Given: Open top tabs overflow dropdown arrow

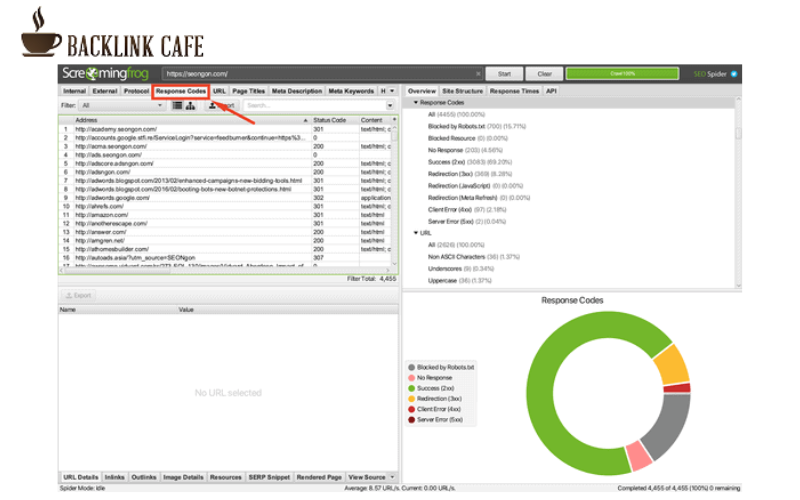Looking at the screenshot, I should click(x=392, y=91).
